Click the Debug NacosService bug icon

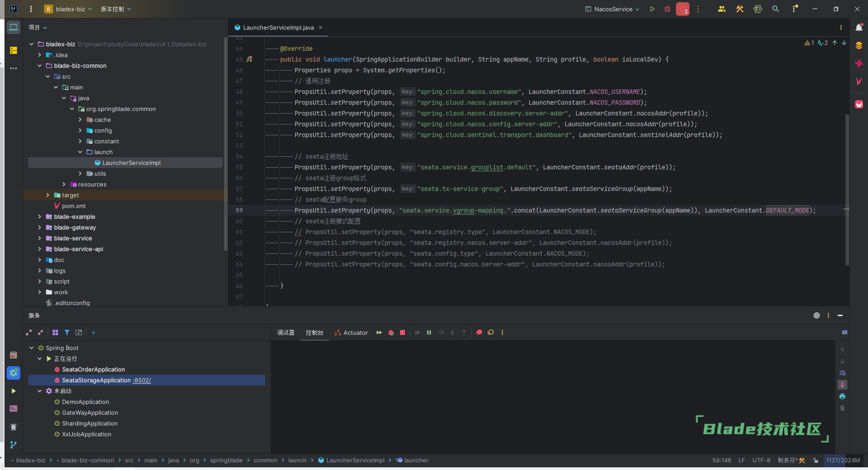coord(667,9)
